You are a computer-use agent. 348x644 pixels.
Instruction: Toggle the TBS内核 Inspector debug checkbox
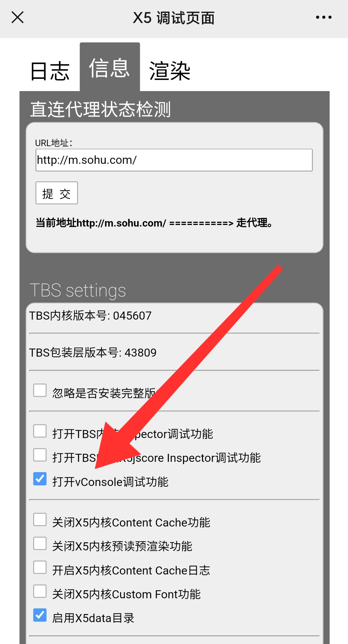coord(40,431)
